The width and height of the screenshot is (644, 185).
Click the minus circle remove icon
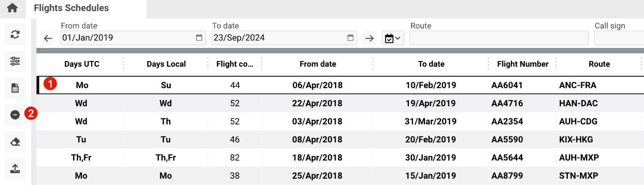(x=15, y=115)
